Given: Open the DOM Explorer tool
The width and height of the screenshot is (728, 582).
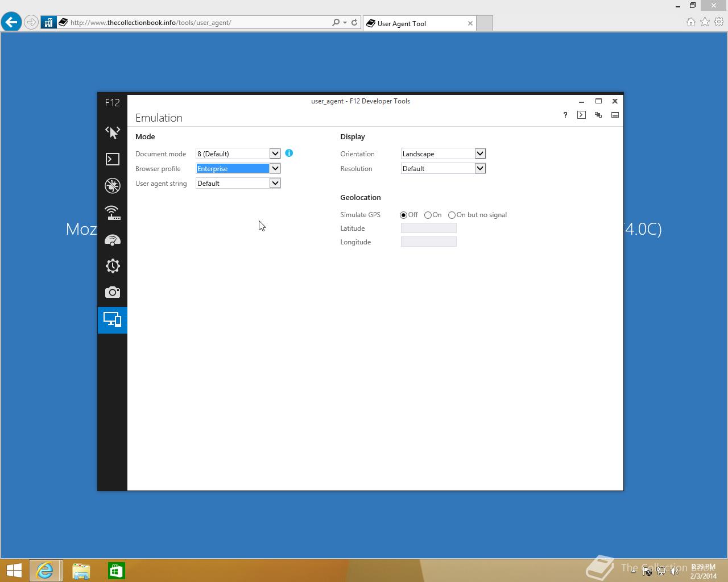Looking at the screenshot, I should coord(113,132).
